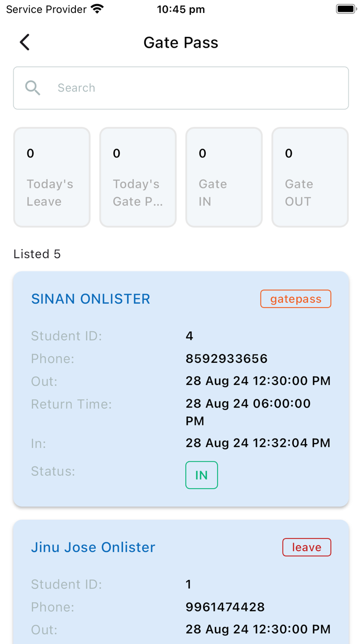Screen dimensions: 362x644
Task: Open Jinu Jose Onlister's record
Action: pyautogui.click(x=93, y=547)
